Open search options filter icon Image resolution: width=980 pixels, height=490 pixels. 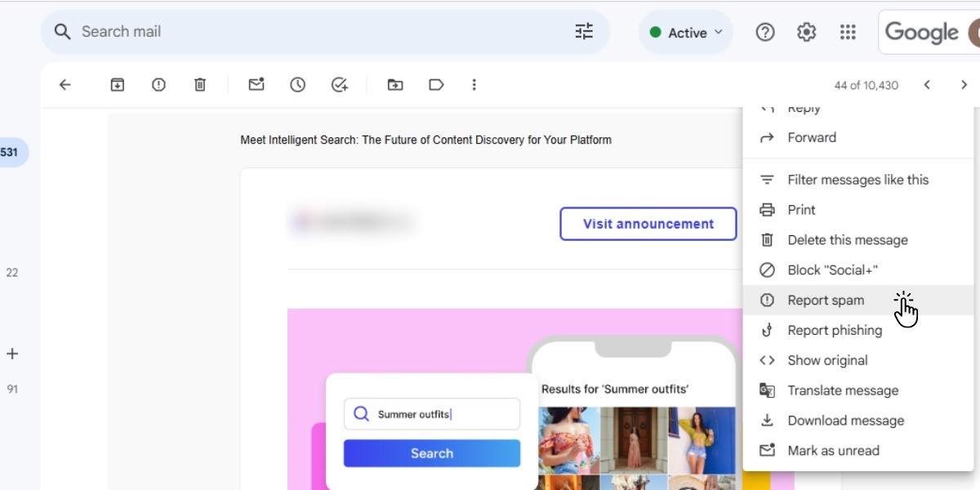[x=584, y=32]
